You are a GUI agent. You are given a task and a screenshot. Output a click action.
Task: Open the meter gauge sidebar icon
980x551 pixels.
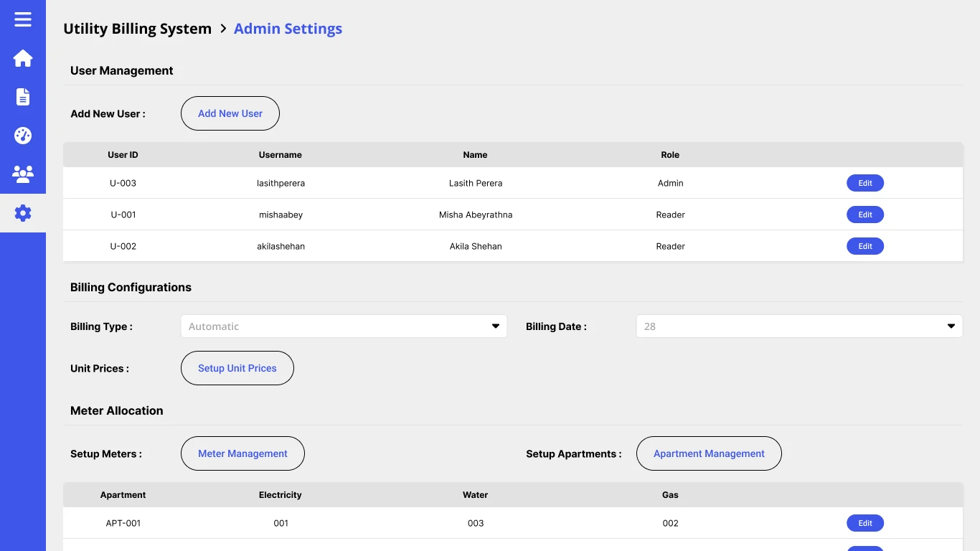click(x=23, y=136)
